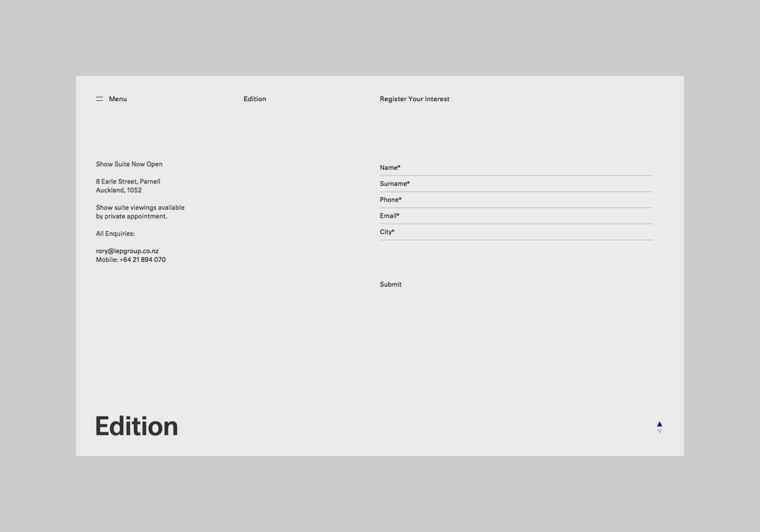The height and width of the screenshot is (532, 760).
Task: Click into the Surname* field
Action: click(516, 184)
